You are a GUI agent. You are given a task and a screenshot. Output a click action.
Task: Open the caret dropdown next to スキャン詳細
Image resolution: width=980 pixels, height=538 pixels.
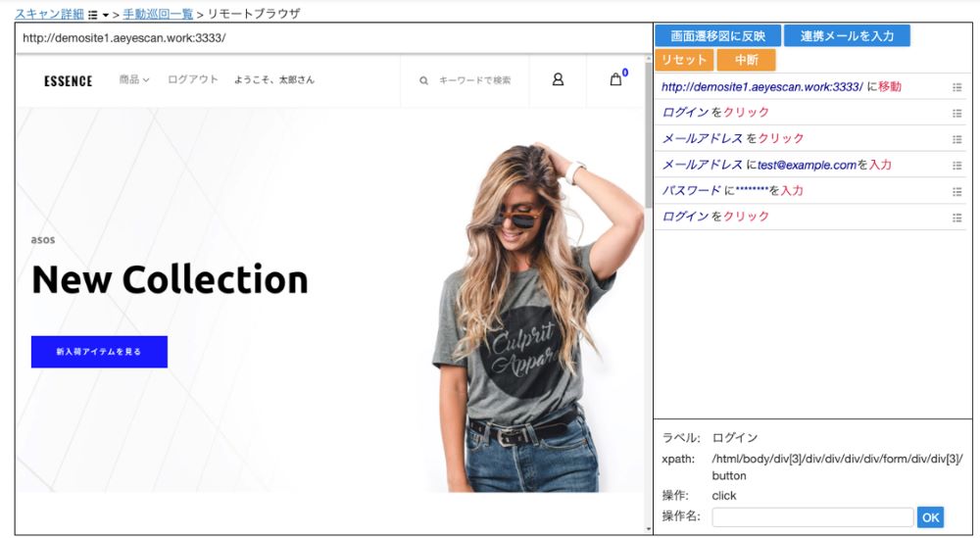(x=106, y=15)
